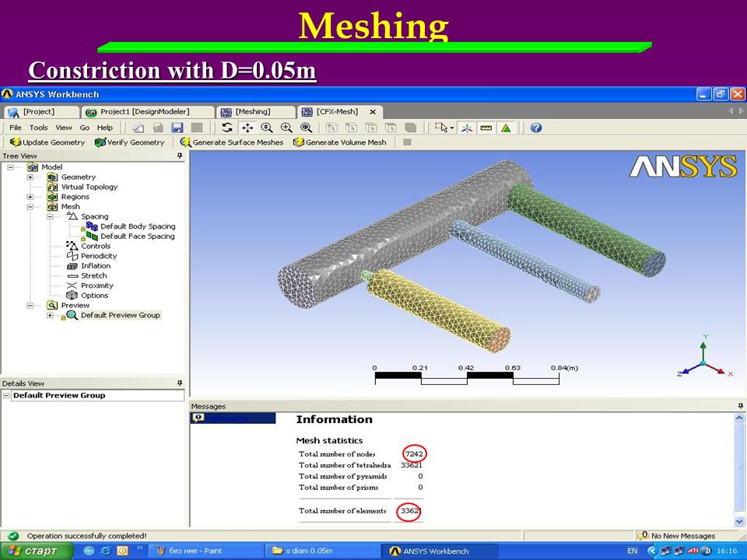Open the Windows Start button

(x=36, y=551)
